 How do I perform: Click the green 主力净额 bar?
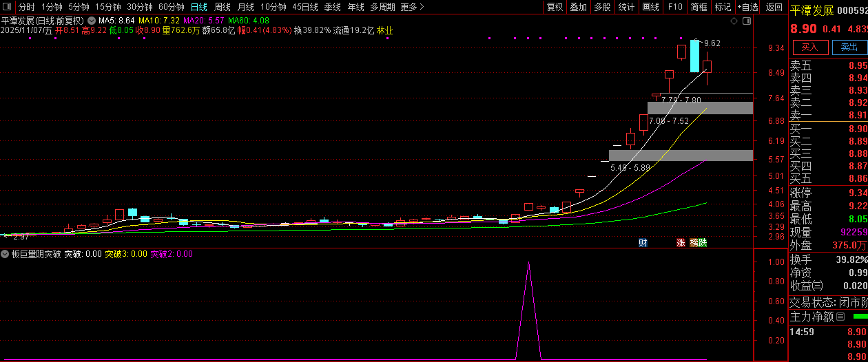coord(860,317)
